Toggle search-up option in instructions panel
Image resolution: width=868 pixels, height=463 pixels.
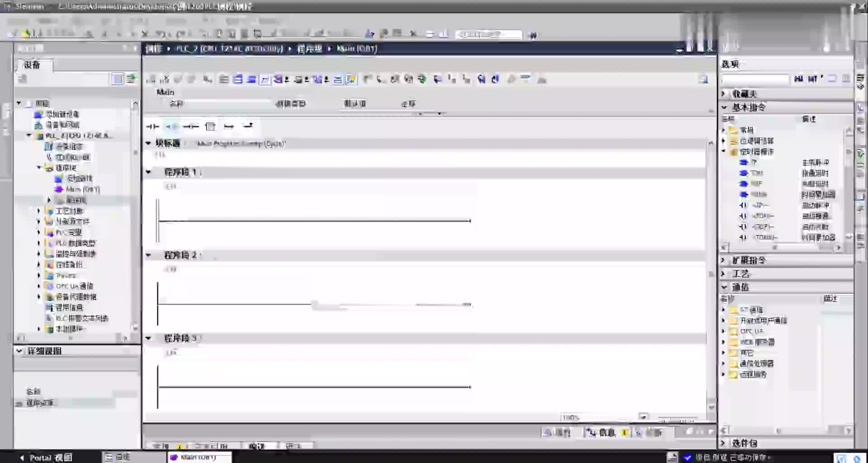click(x=813, y=79)
